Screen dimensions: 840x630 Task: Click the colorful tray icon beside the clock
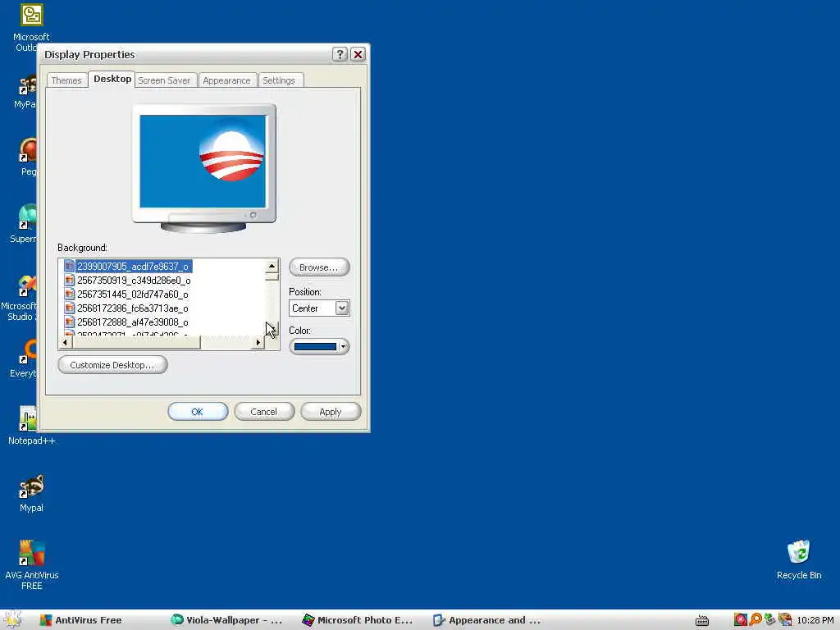785,620
